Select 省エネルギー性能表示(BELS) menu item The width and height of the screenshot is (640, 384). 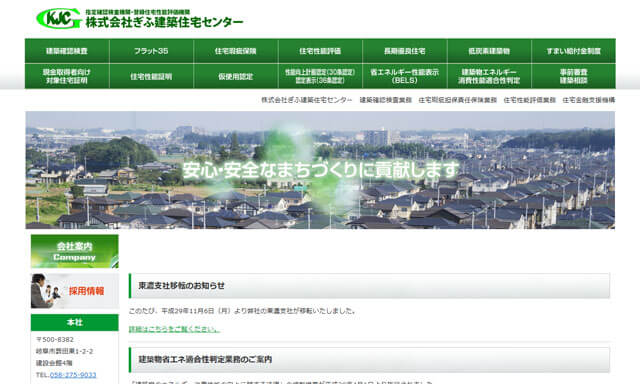point(404,76)
